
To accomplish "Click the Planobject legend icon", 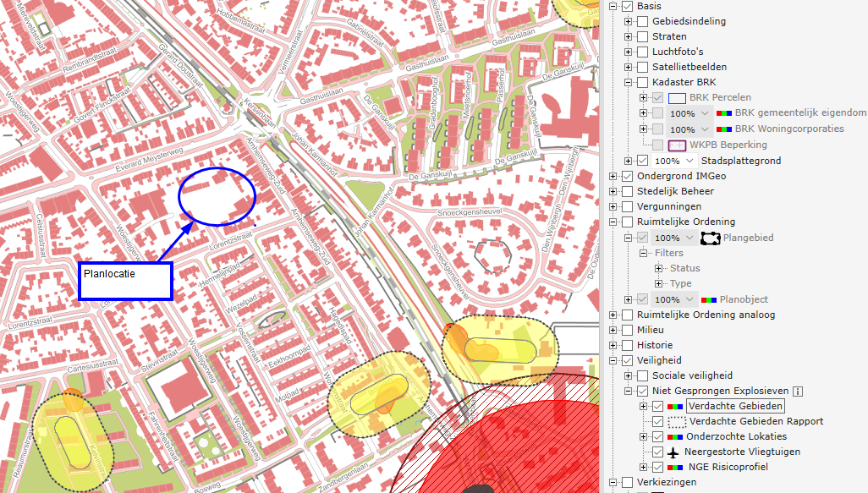I will pos(709,300).
